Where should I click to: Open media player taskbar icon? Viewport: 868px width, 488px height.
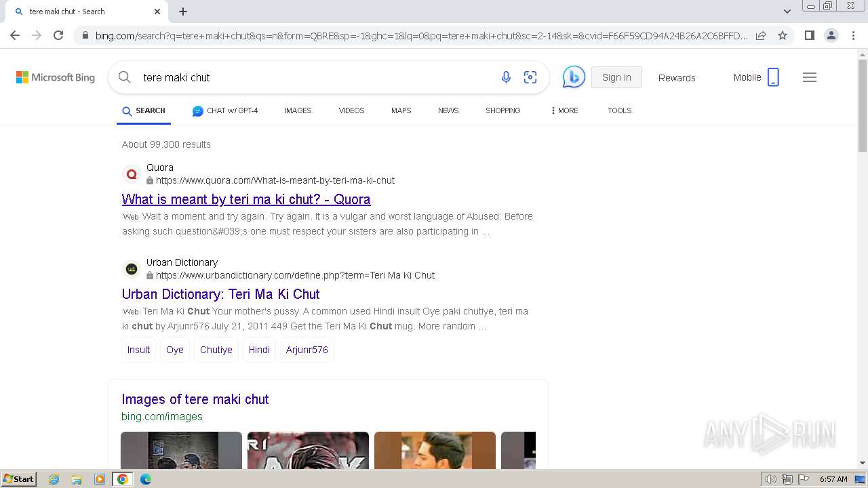(100, 479)
